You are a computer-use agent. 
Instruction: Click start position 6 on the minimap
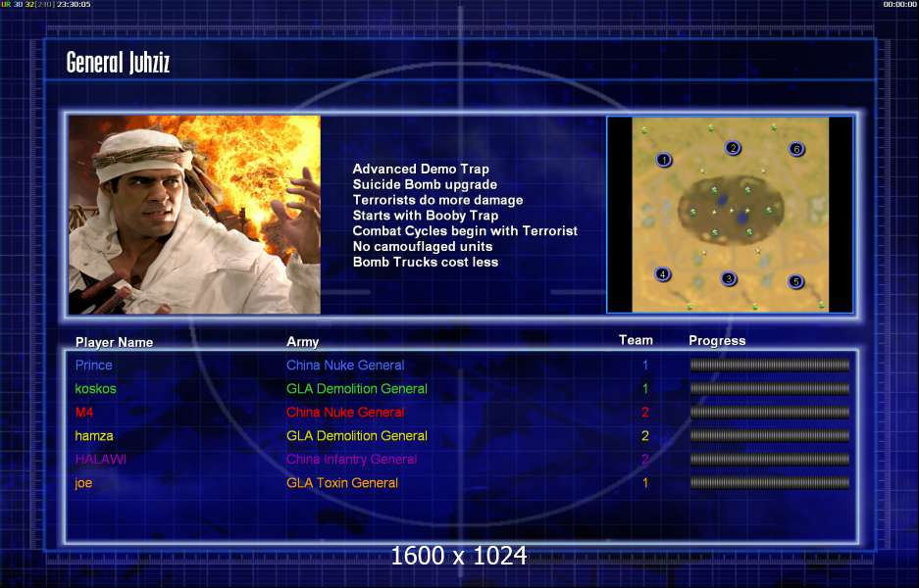pos(796,149)
